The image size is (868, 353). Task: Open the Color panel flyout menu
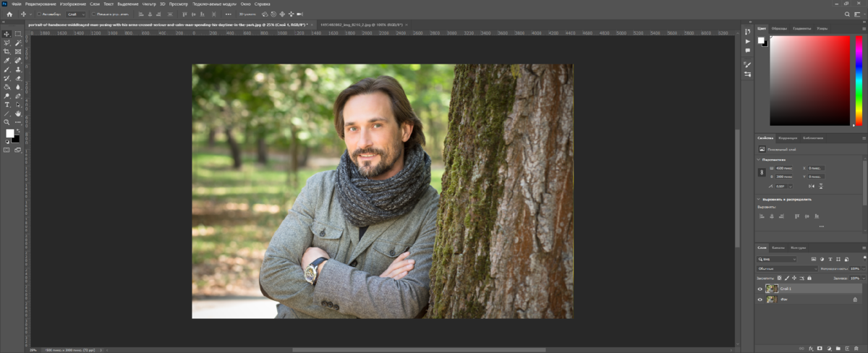[863, 28]
